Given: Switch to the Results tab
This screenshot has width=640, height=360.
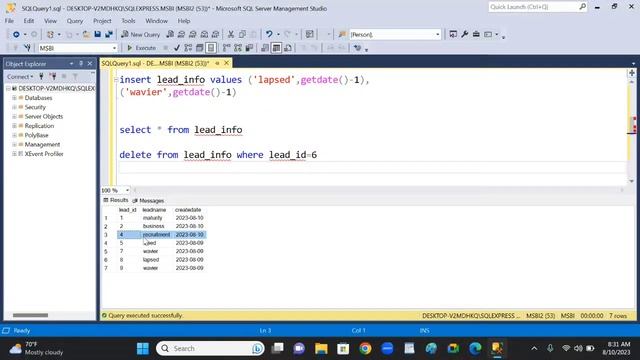Looking at the screenshot, I should click(x=116, y=200).
